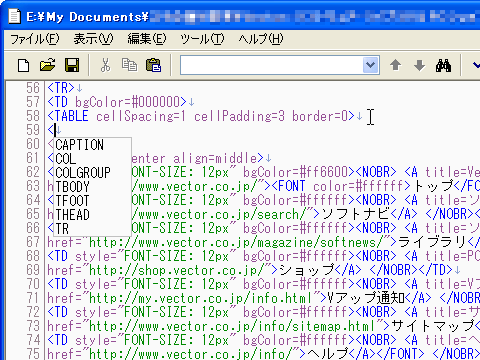Image resolution: width=480 pixels, height=360 pixels.
Task: Cut selection with the scissors icon
Action: pos(105,65)
